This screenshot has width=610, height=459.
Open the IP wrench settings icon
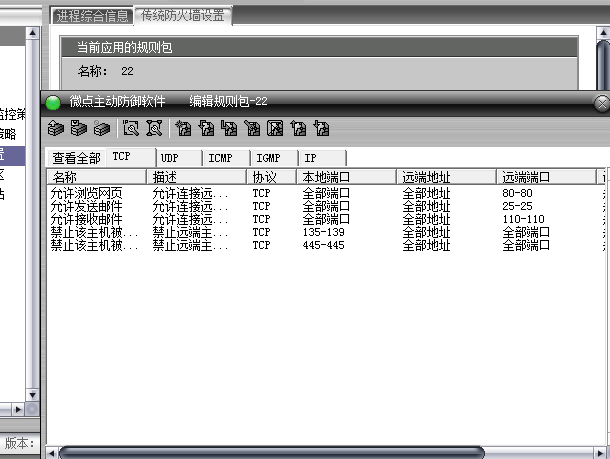pyautogui.click(x=131, y=128)
